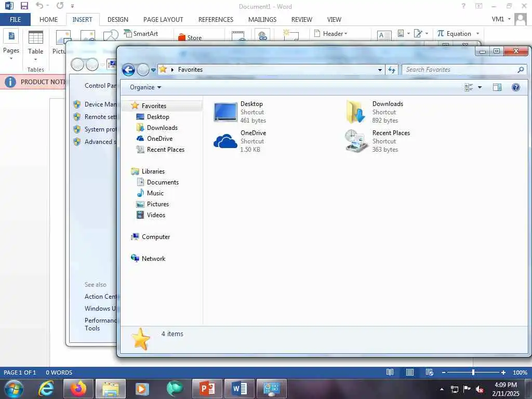532x399 pixels.
Task: Open the VM1 account dropdown in Word
Action: tap(501, 19)
